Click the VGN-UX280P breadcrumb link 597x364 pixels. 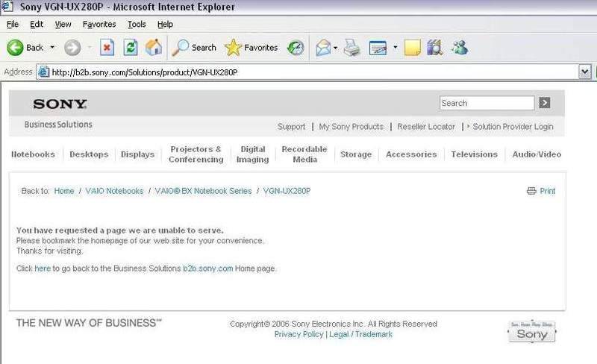point(287,191)
